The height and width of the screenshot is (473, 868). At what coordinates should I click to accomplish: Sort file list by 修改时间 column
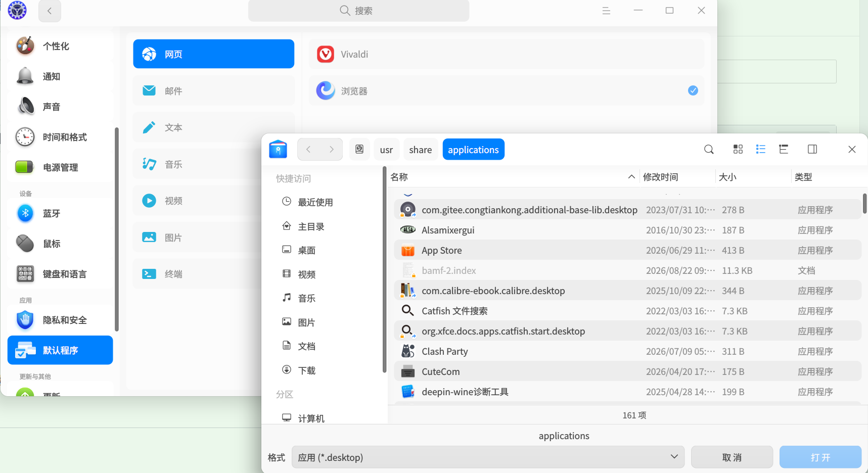[660, 177]
